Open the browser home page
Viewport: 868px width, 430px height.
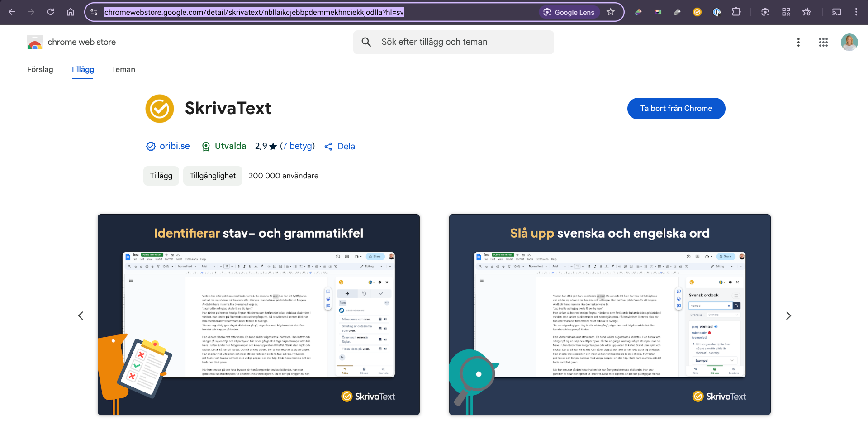(71, 12)
